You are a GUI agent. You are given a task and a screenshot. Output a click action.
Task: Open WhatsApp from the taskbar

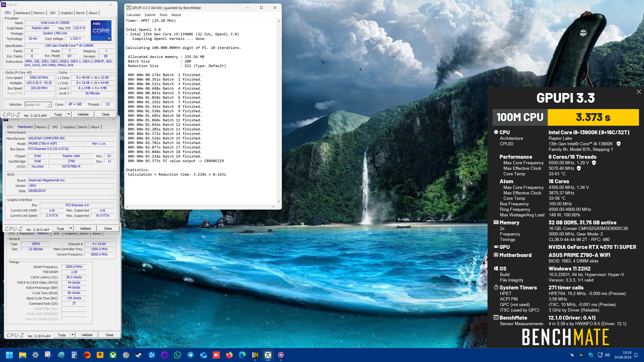[x=177, y=355]
